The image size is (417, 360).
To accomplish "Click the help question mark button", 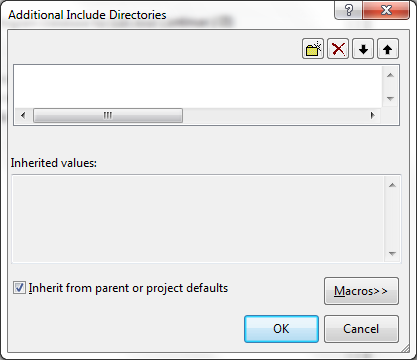I will [x=349, y=10].
